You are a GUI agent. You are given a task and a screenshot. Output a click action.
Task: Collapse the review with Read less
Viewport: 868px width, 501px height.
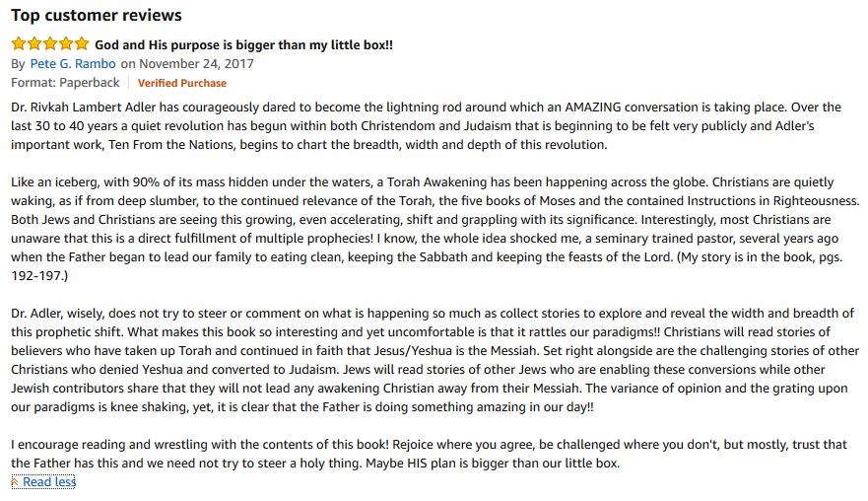click(x=49, y=481)
